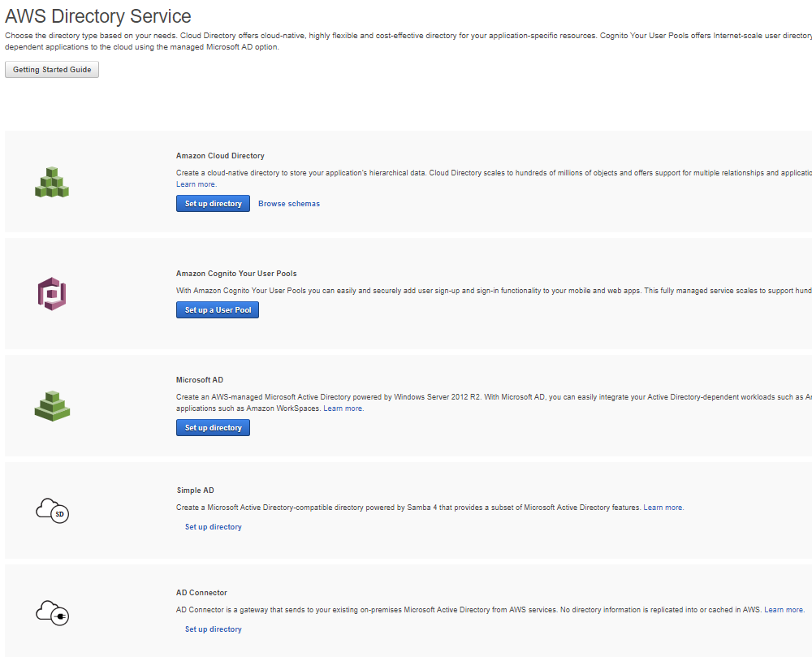Image resolution: width=812 pixels, height=657 pixels.
Task: Click the Microsoft AD green pyramid icon
Action: pos(52,405)
